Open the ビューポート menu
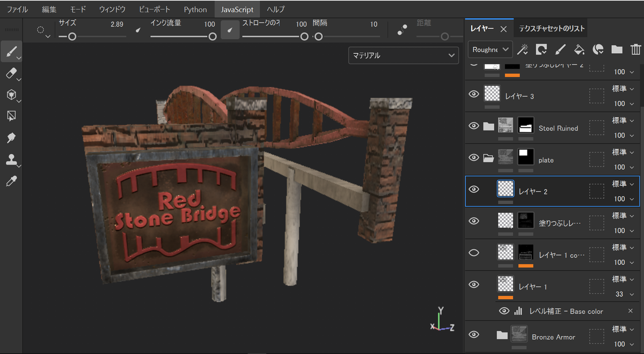 155,9
